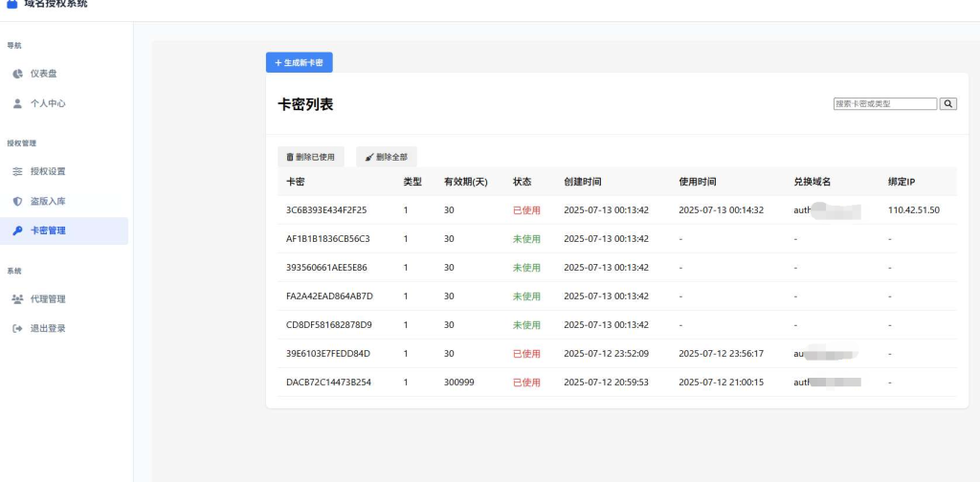This screenshot has width=980, height=482.
Task: Click the 绑定IP column header
Action: 902,182
